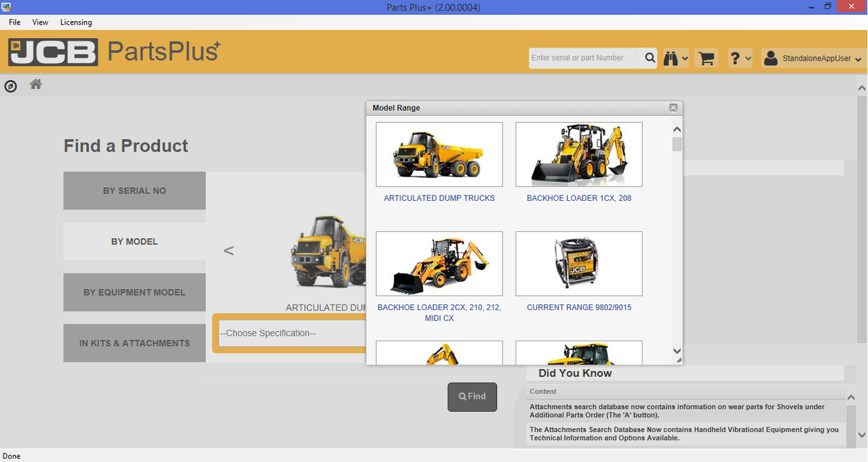The width and height of the screenshot is (868, 462).
Task: Open the View menu
Action: [41, 22]
